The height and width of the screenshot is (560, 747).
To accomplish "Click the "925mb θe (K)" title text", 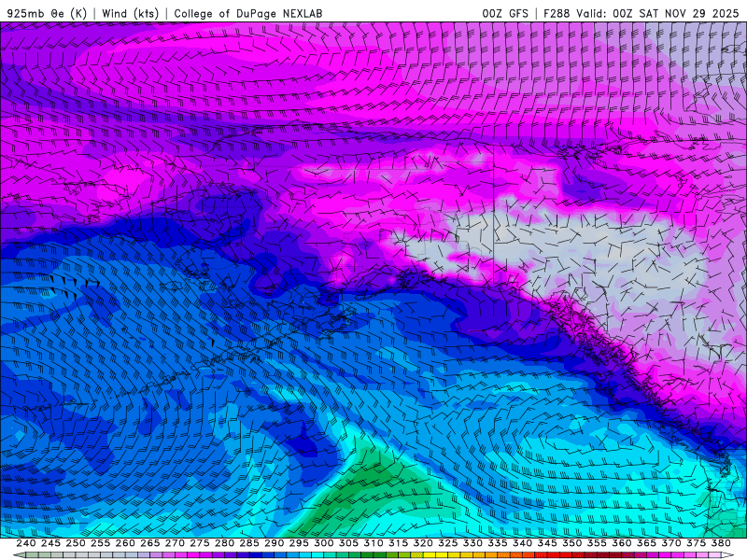I will (47, 13).
